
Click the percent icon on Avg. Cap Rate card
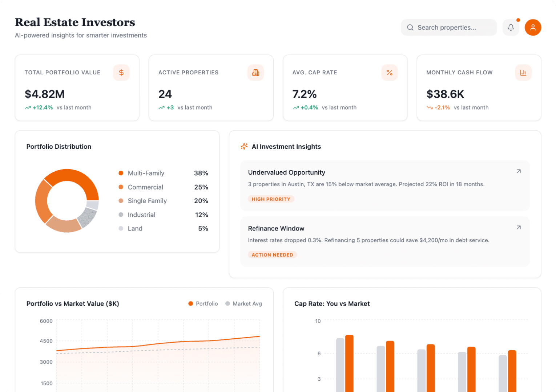click(x=390, y=73)
